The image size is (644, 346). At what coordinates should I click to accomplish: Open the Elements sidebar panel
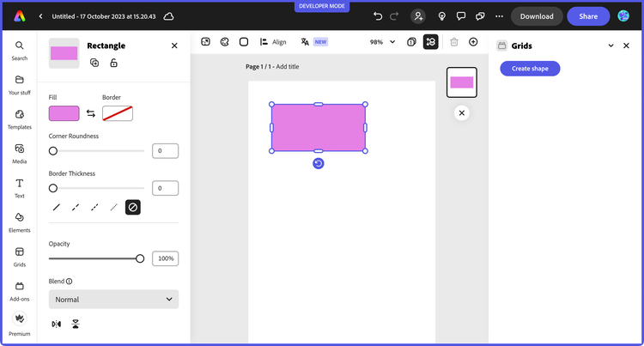(x=19, y=222)
